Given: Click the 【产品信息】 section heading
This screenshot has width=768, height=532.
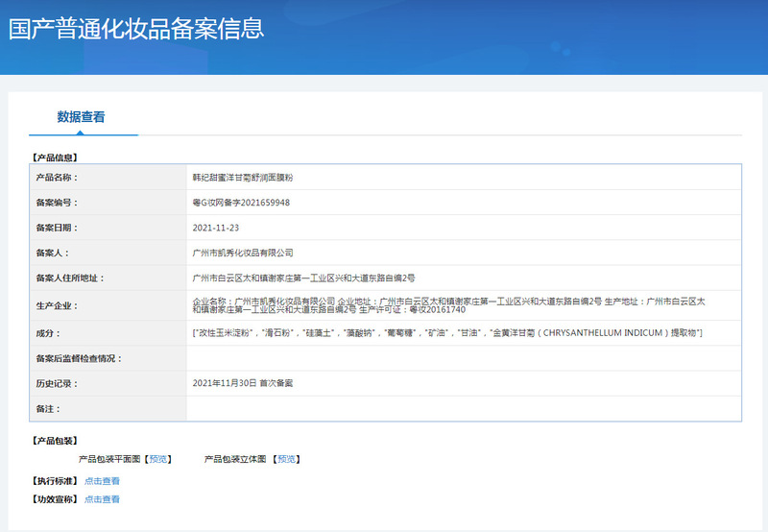Looking at the screenshot, I should tap(55, 157).
